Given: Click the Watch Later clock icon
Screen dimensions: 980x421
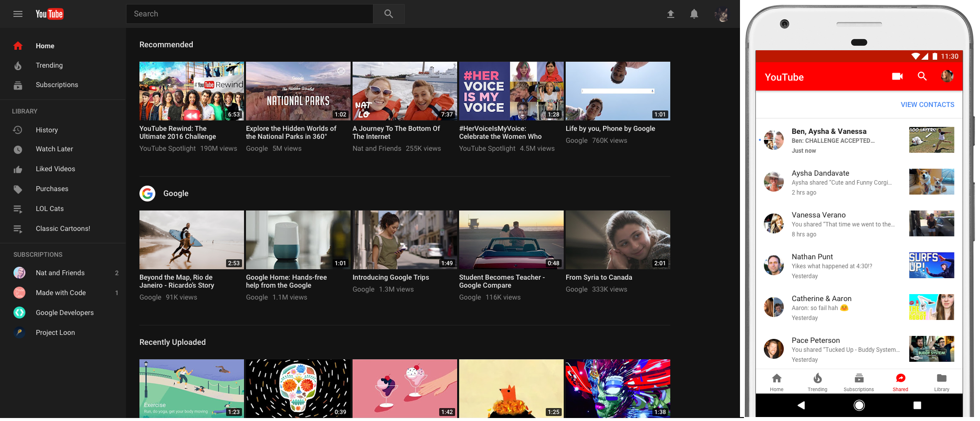Looking at the screenshot, I should click(x=18, y=149).
